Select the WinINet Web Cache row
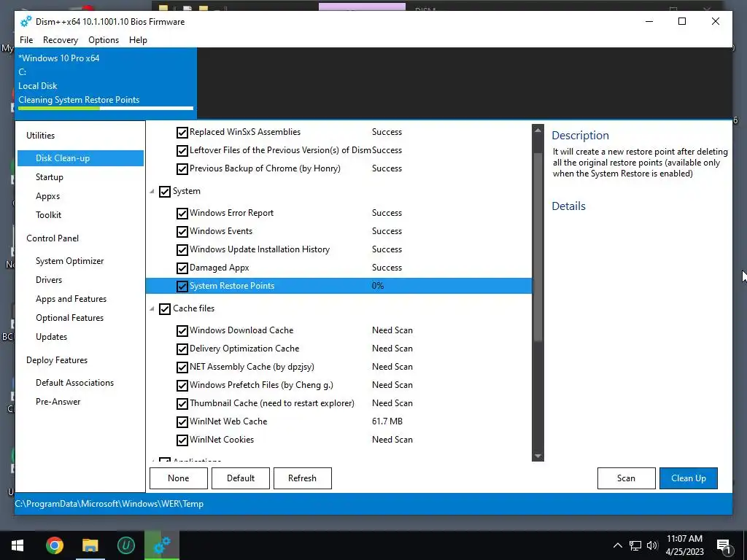This screenshot has width=747, height=560. coord(338,421)
